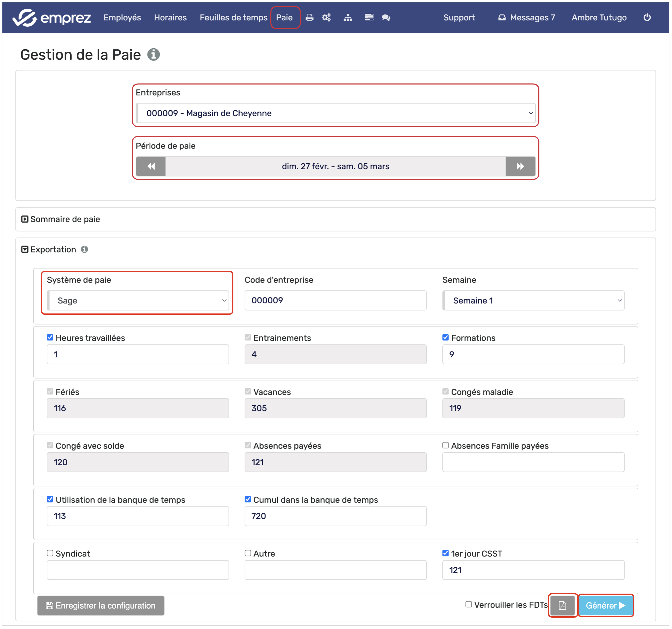Screen dimensions: 672x629
Task: Open the Entreprises dropdown
Action: [335, 113]
